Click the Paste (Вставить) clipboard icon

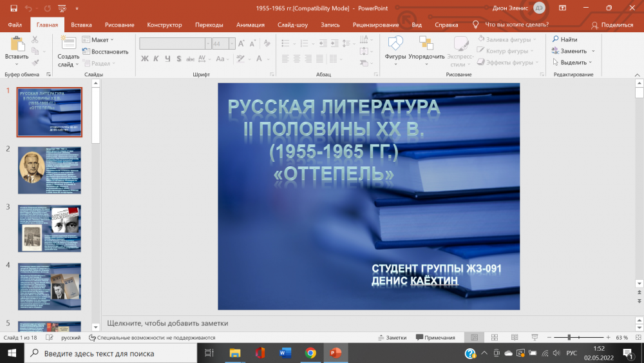point(17,45)
